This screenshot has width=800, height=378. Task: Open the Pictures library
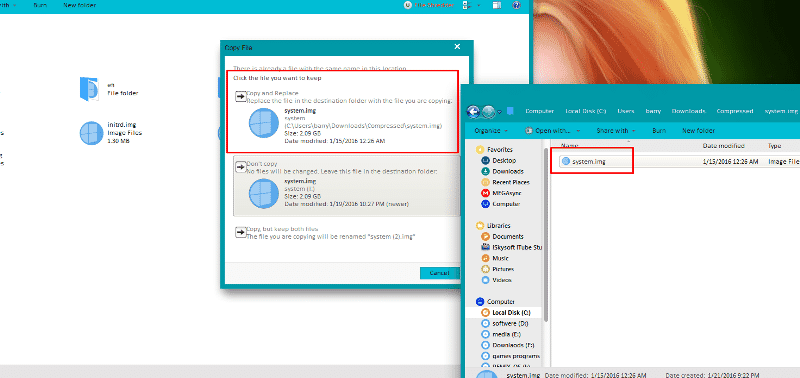pos(503,269)
